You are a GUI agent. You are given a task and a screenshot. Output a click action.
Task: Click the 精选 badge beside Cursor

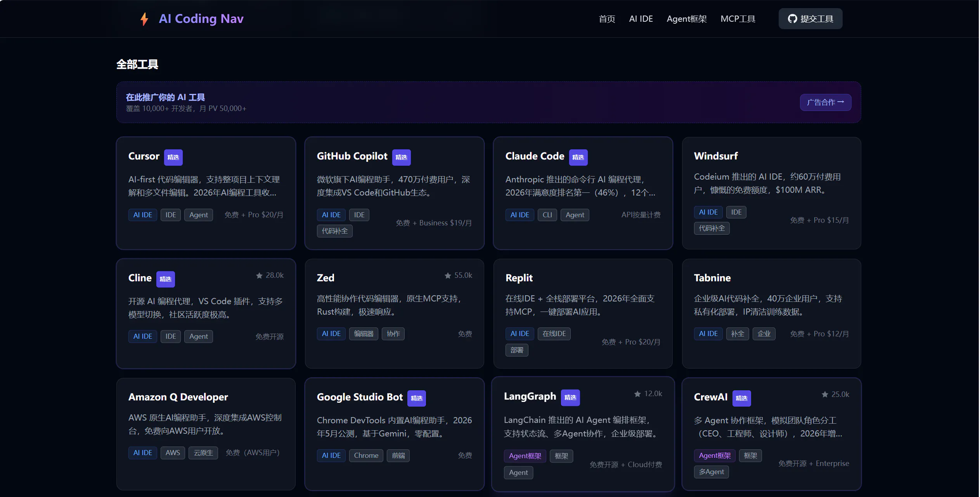point(173,157)
